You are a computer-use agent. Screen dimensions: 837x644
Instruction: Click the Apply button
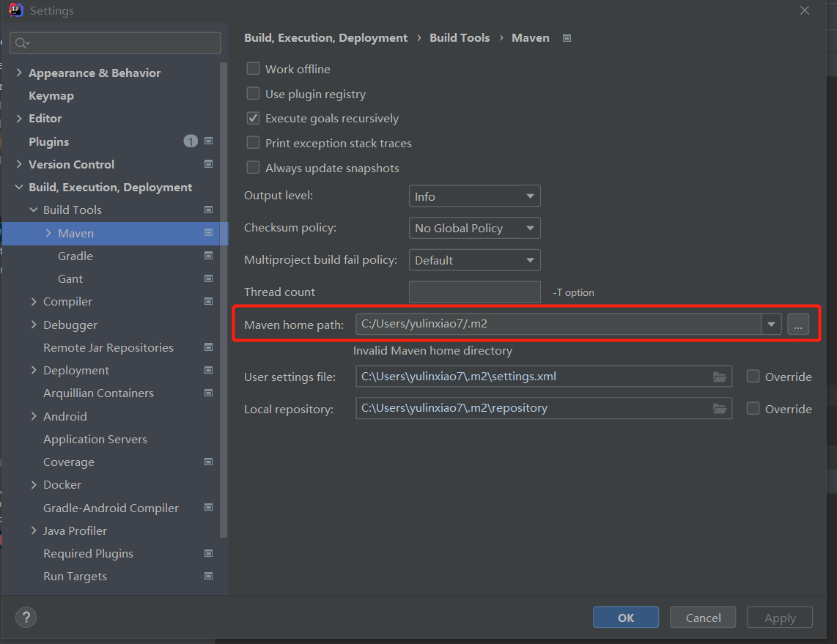[780, 618]
